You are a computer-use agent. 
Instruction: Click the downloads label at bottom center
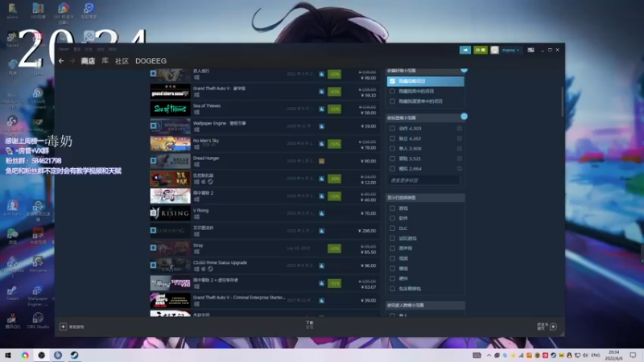[x=310, y=325]
